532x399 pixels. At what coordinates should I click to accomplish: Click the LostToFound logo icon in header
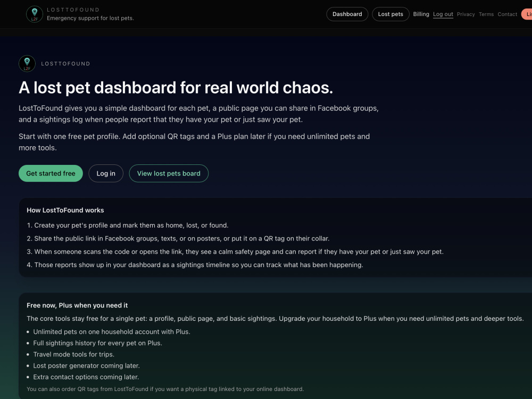click(x=35, y=14)
